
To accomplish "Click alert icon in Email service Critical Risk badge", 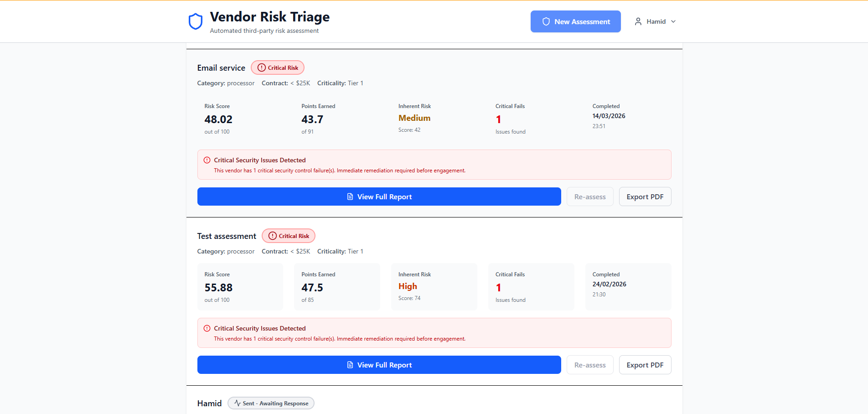I will click(262, 67).
